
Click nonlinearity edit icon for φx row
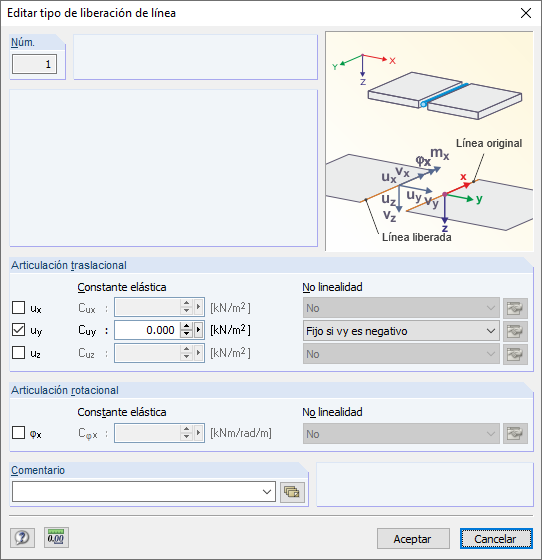515,434
